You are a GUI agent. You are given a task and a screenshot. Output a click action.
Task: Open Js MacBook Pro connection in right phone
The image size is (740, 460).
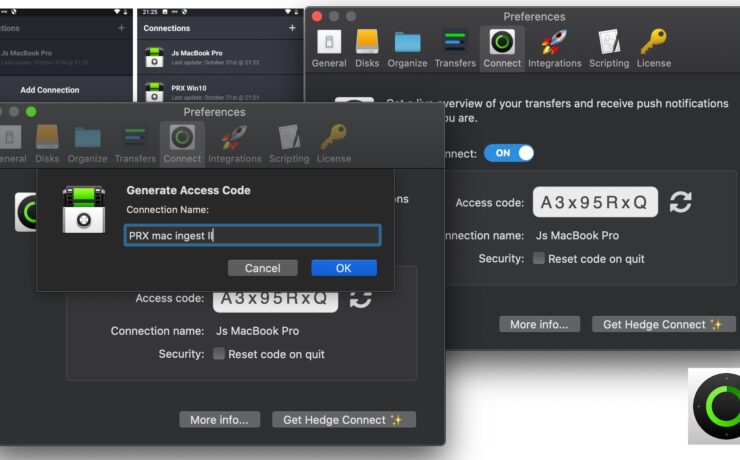pyautogui.click(x=221, y=57)
